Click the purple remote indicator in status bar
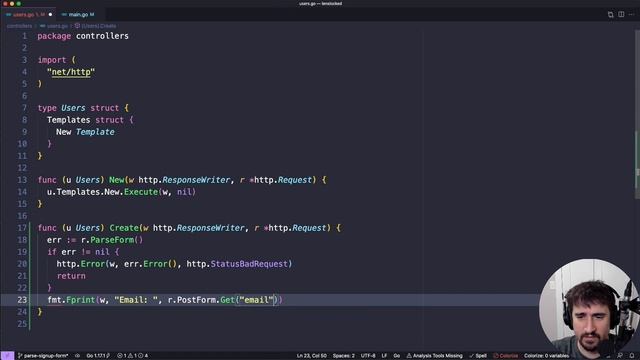Screen dimensions: 640x360 coord(7,356)
